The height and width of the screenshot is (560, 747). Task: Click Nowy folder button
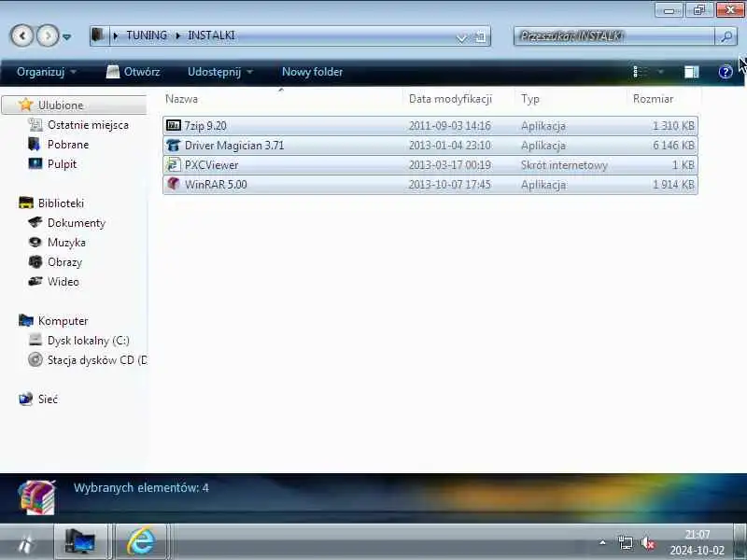(312, 72)
